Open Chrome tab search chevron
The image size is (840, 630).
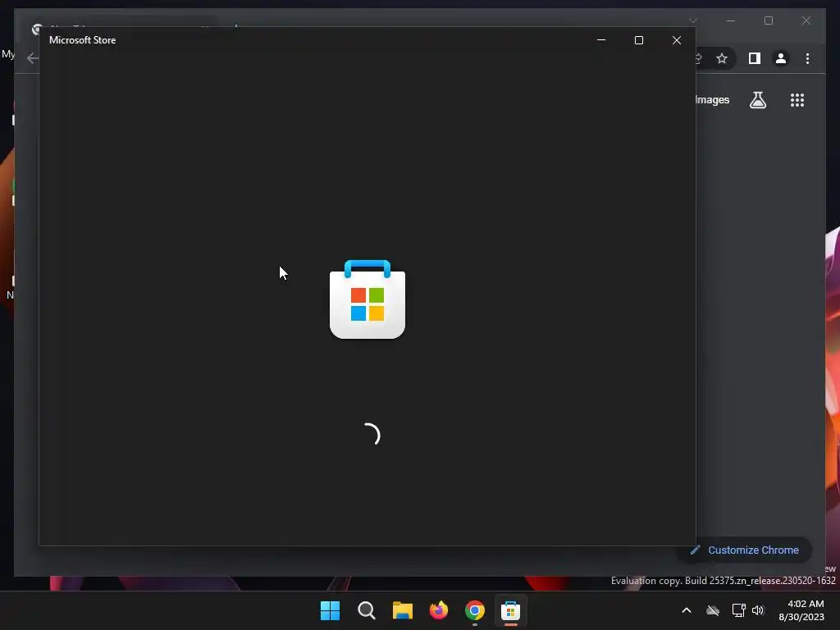pyautogui.click(x=692, y=21)
